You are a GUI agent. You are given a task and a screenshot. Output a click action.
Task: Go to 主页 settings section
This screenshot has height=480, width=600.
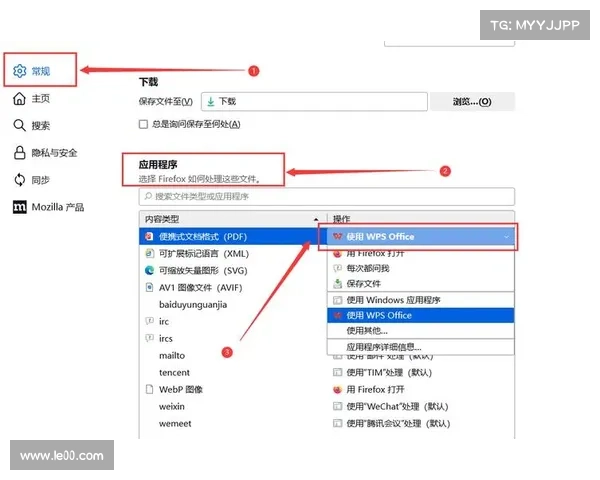point(41,98)
